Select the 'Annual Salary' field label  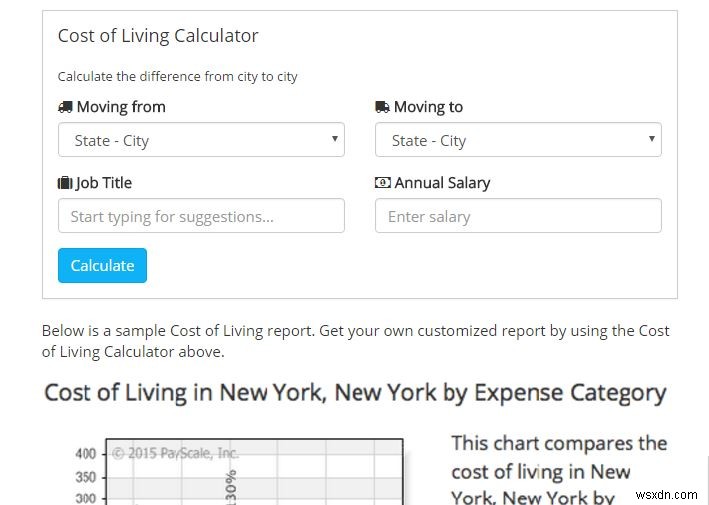tap(442, 183)
